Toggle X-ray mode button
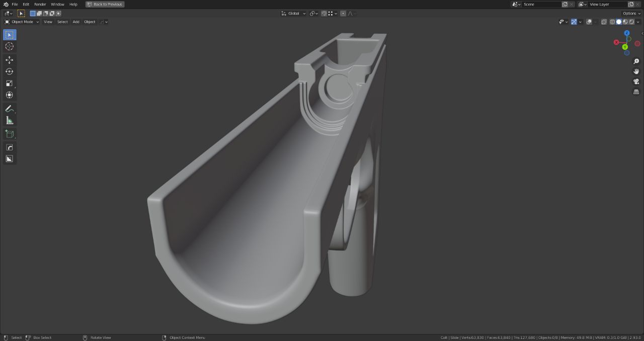644x341 pixels. (x=604, y=22)
